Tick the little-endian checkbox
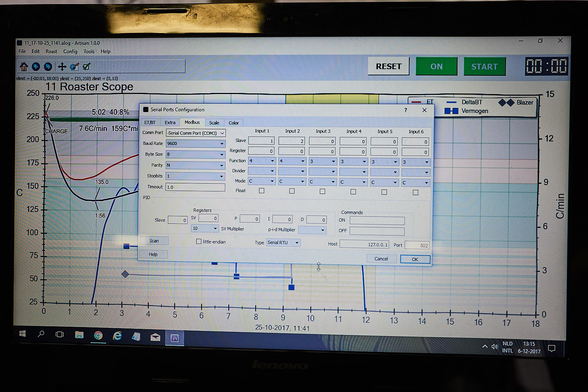The image size is (588, 392). 199,241
